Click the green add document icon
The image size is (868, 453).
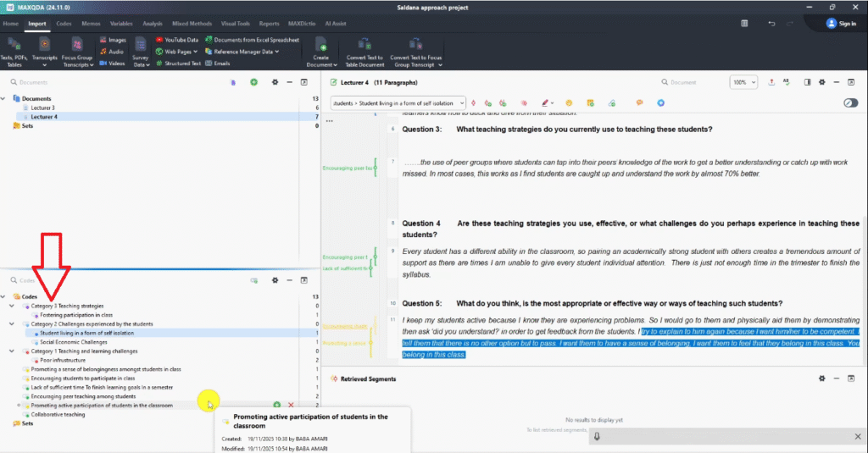coord(253,82)
